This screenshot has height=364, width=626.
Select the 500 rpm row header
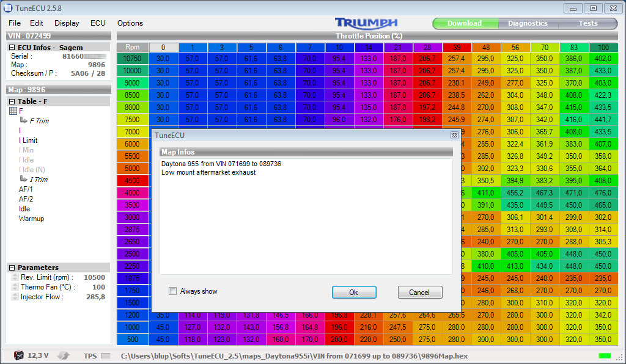pyautogui.click(x=132, y=340)
